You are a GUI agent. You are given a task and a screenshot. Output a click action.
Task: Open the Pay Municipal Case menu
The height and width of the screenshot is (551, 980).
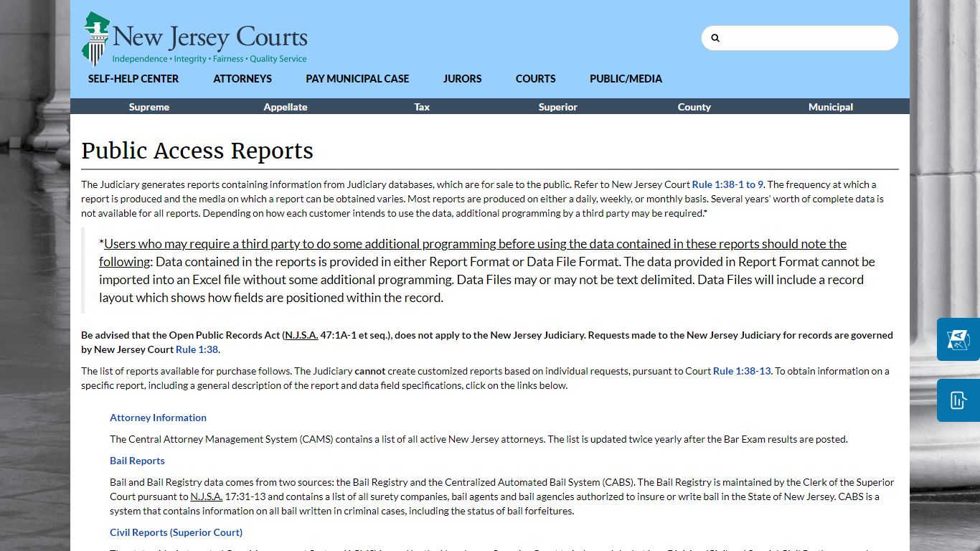pyautogui.click(x=357, y=79)
